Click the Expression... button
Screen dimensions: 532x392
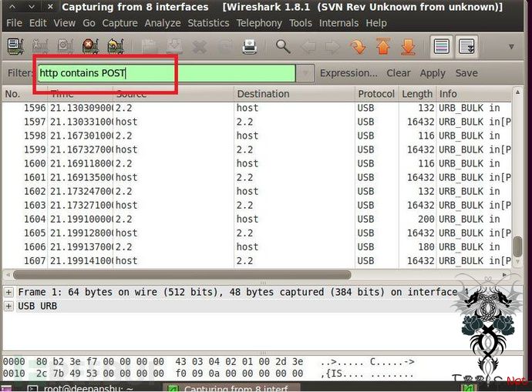click(348, 73)
